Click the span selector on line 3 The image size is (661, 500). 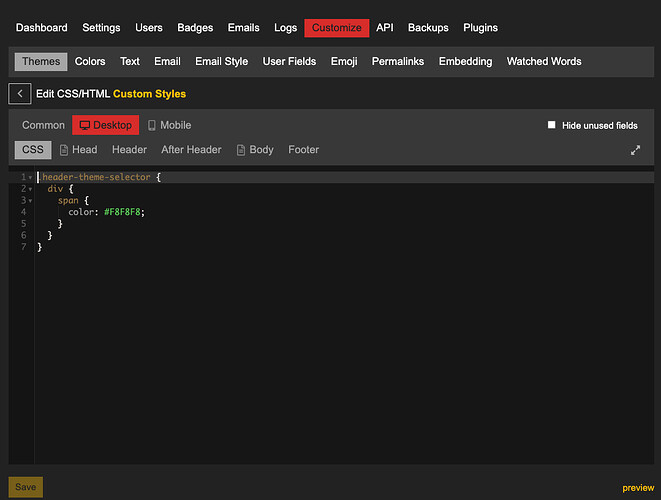pyautogui.click(x=68, y=201)
